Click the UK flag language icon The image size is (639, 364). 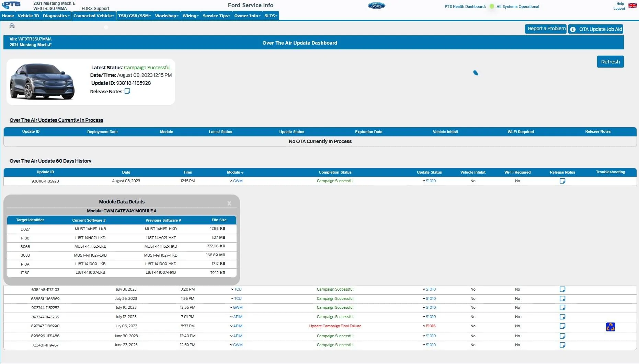coord(632,5)
